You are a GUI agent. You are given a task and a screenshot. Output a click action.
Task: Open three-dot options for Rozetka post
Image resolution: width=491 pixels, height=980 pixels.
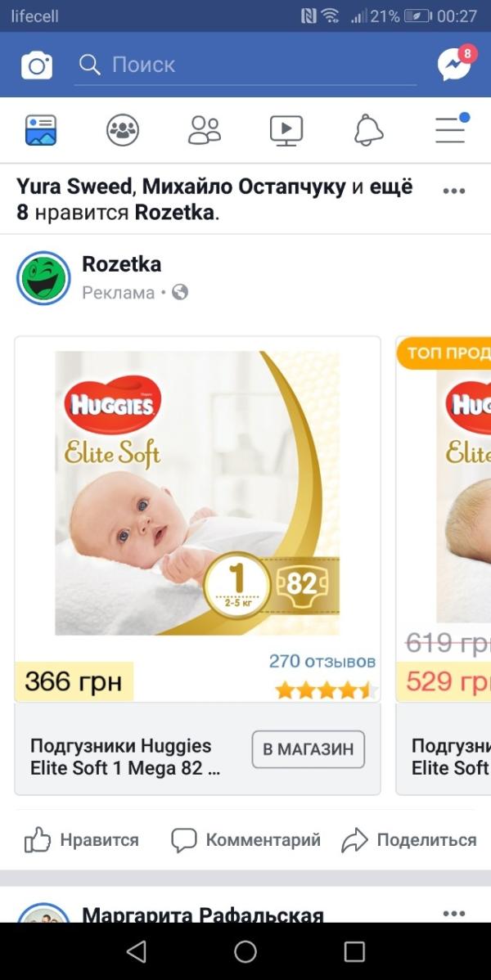point(454,191)
